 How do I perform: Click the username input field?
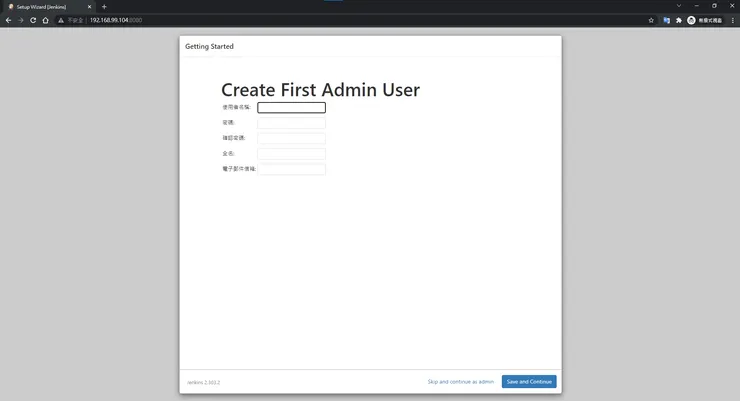[x=291, y=108]
